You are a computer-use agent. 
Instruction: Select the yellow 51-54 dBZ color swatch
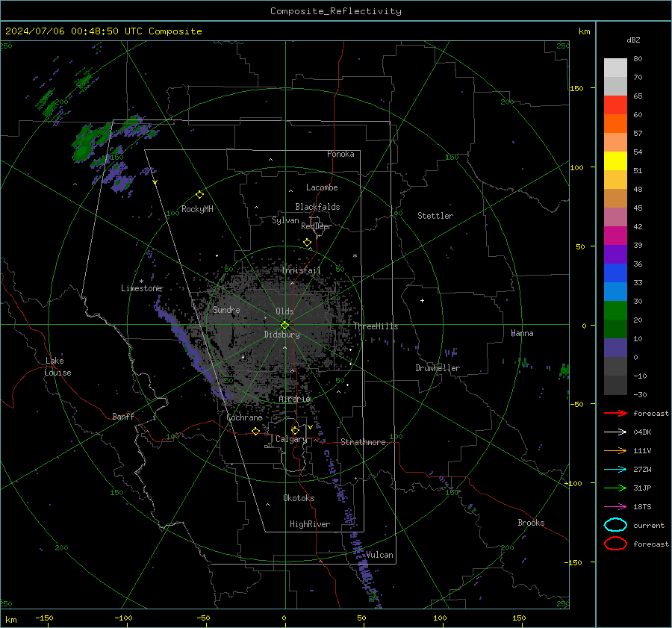point(615,161)
